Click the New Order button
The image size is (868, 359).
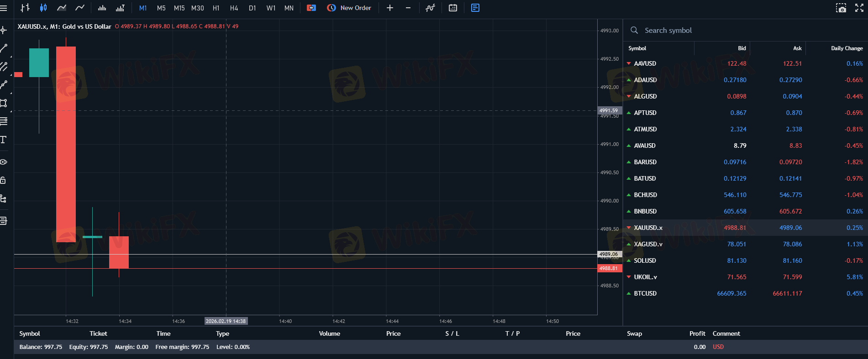(349, 8)
